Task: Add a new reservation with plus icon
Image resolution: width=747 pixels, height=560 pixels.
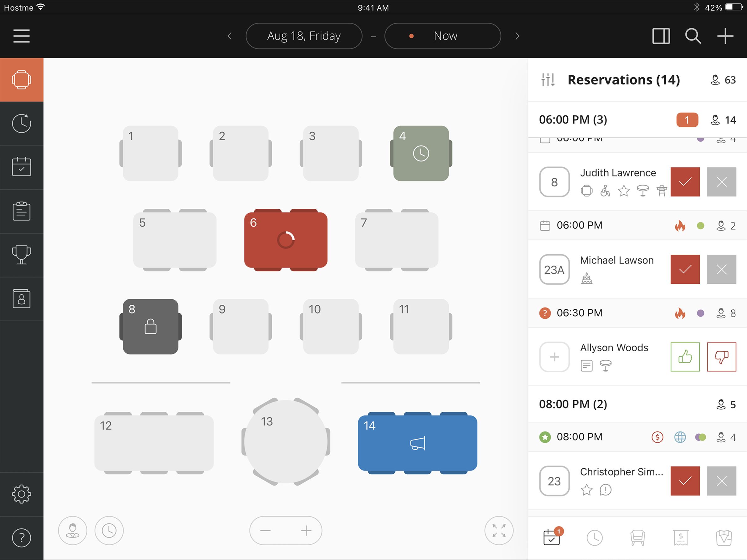Action: (x=725, y=36)
